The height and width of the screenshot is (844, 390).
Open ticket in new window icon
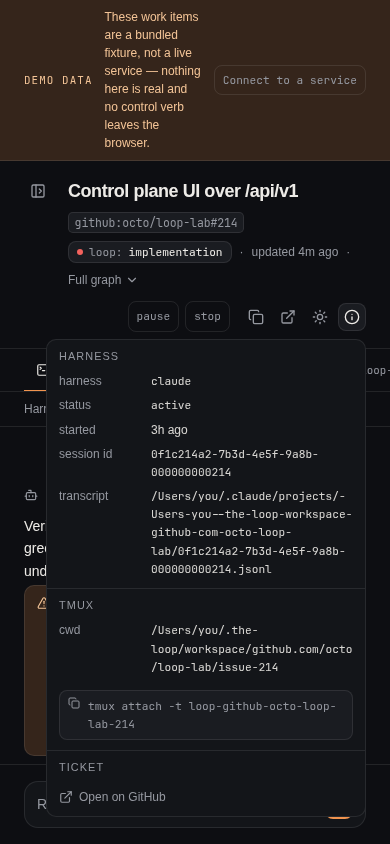[288, 317]
